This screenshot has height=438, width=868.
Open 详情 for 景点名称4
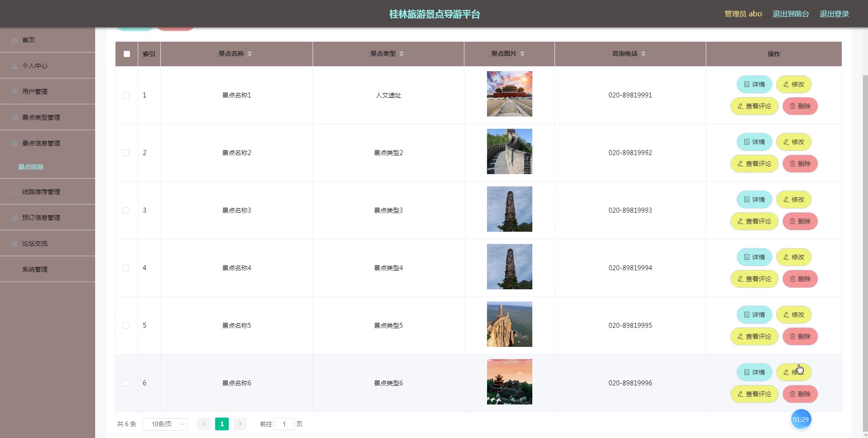coord(754,257)
